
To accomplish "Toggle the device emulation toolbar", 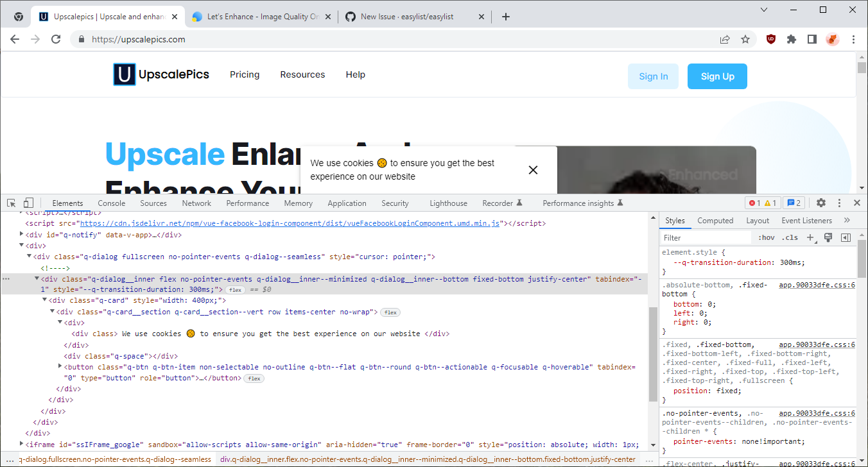I will 28,203.
